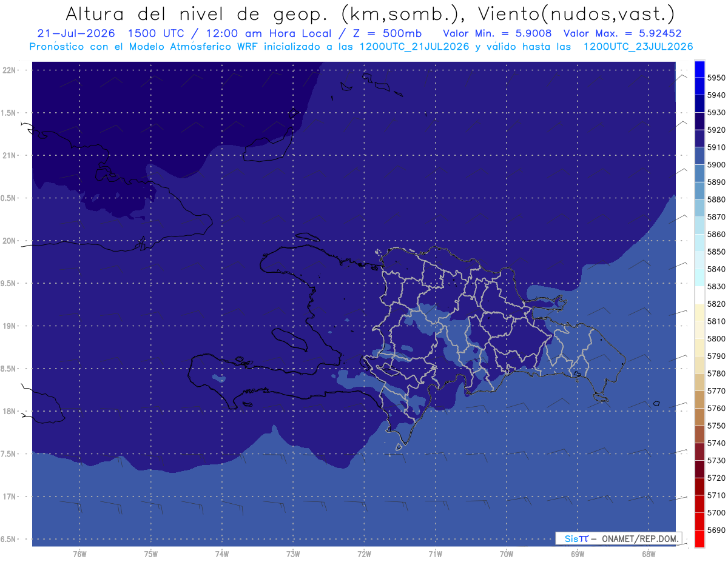
Task: Click the 69W longitude label
Action: pyautogui.click(x=578, y=554)
